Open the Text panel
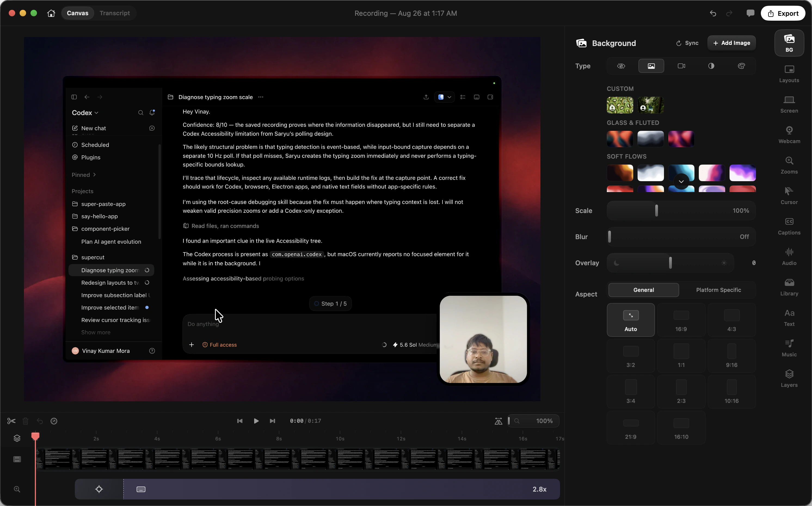 (789, 317)
